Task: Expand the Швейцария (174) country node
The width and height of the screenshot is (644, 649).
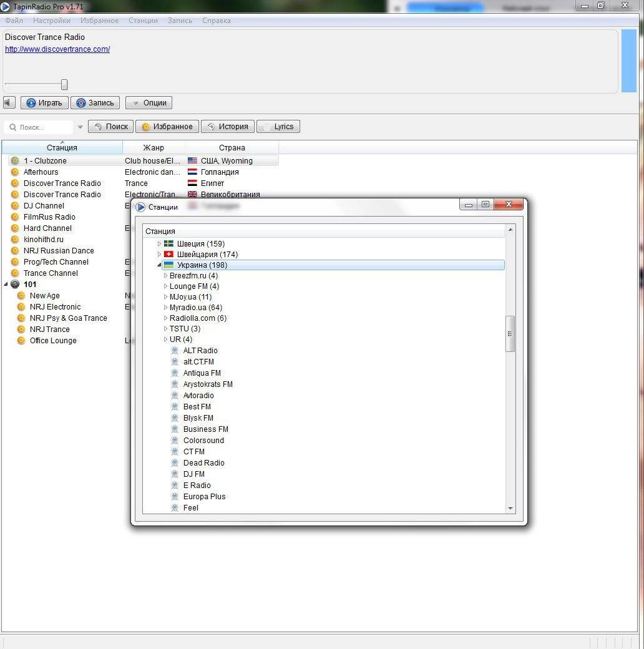Action: (159, 254)
